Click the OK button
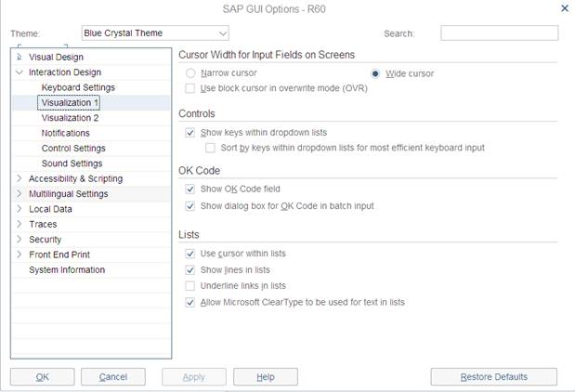 click(x=43, y=376)
